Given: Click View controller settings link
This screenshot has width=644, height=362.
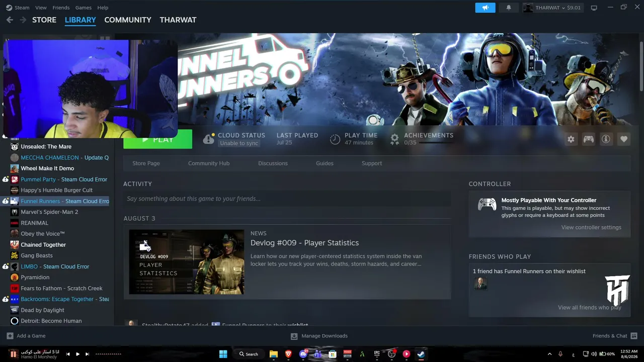Looking at the screenshot, I should click(591, 227).
